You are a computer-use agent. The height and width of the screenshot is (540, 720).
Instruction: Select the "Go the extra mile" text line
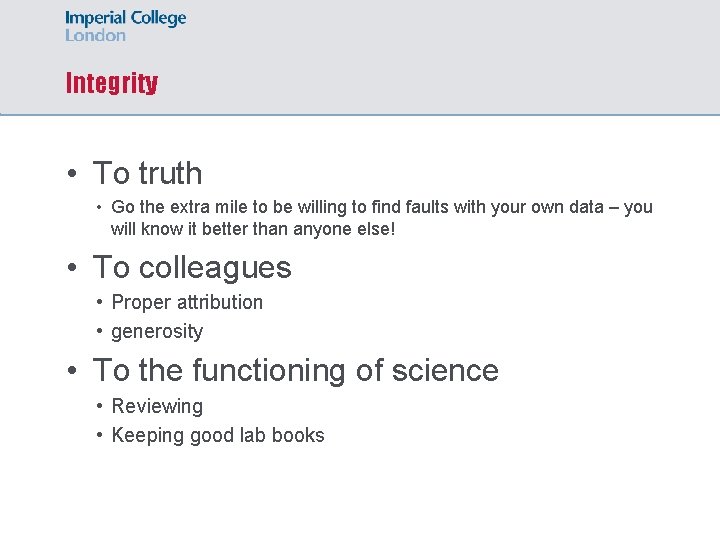pos(382,207)
